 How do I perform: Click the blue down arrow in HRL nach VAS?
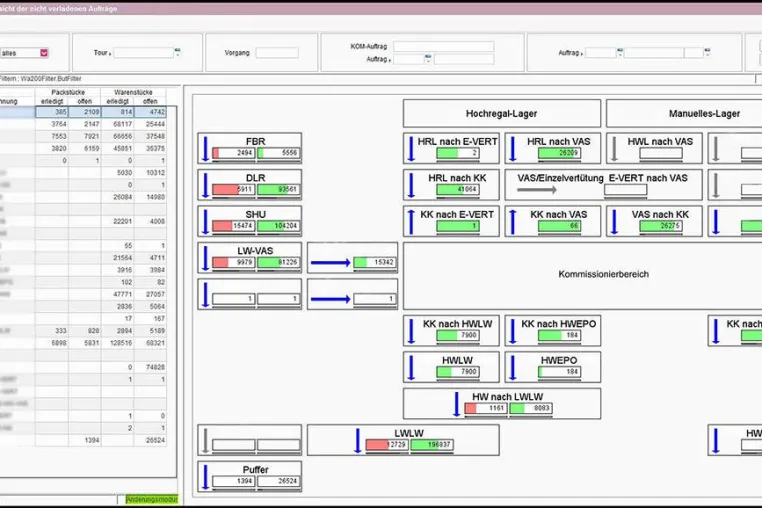click(x=513, y=149)
